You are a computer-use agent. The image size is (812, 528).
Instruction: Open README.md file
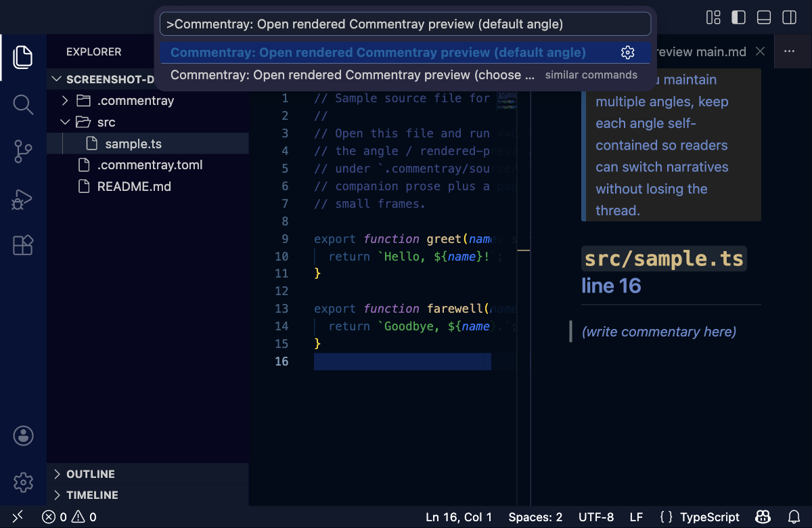click(148, 186)
